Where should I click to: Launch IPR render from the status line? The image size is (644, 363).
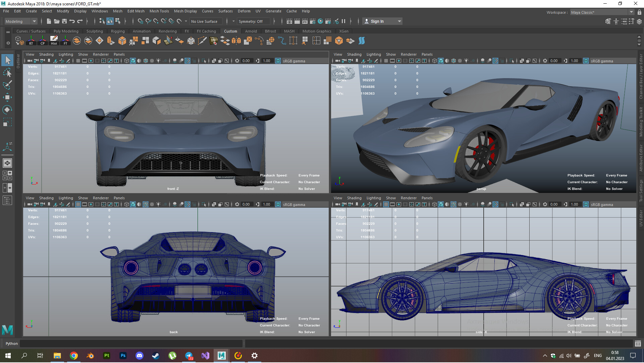[x=305, y=21]
